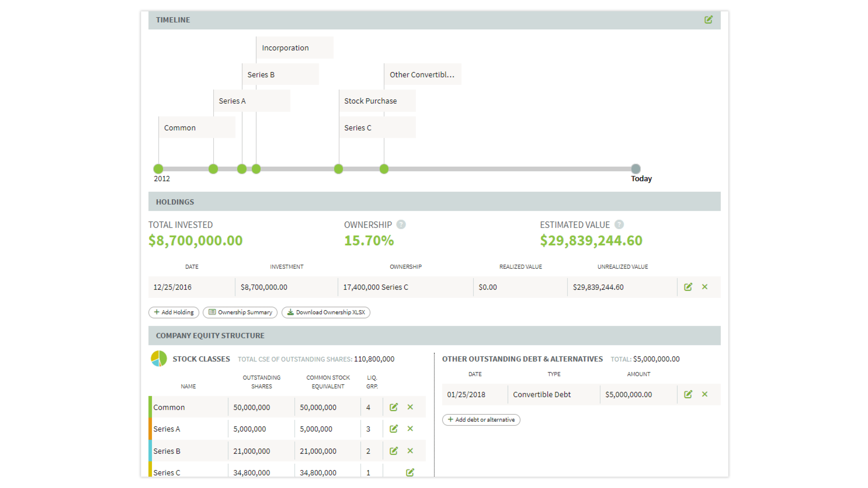This screenshot has width=868, height=488.
Task: Edit the Common stock class
Action: tap(393, 407)
